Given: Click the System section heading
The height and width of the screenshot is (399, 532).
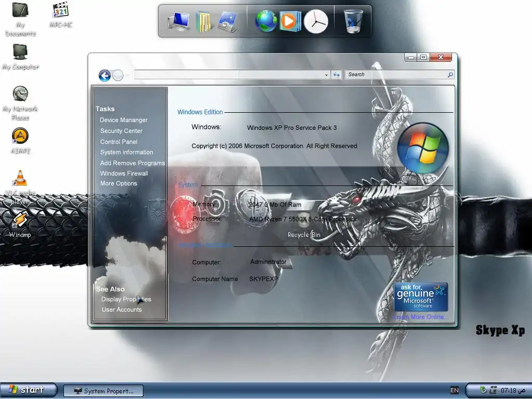Looking at the screenshot, I should (188, 185).
